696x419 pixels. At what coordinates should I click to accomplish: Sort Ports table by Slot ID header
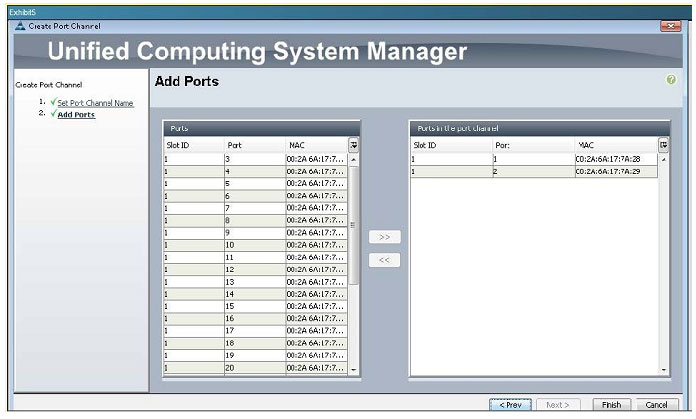click(194, 145)
